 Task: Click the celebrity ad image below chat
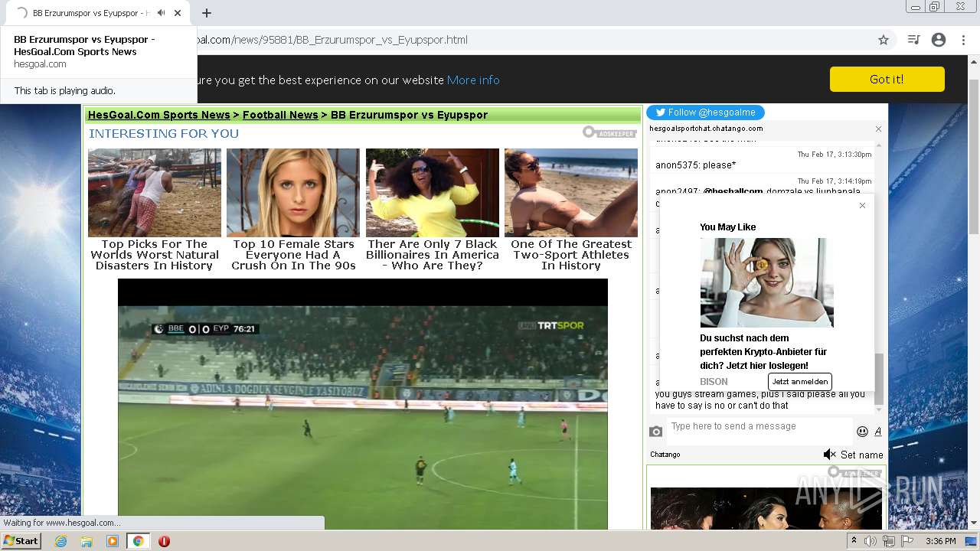(766, 508)
